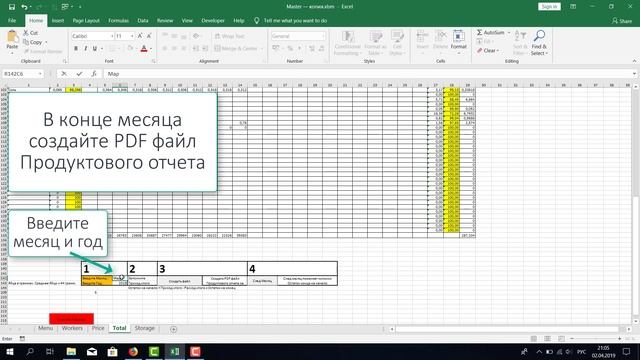The width and height of the screenshot is (640, 360).
Task: Cancel the formula bar entry
Action: tap(64, 74)
